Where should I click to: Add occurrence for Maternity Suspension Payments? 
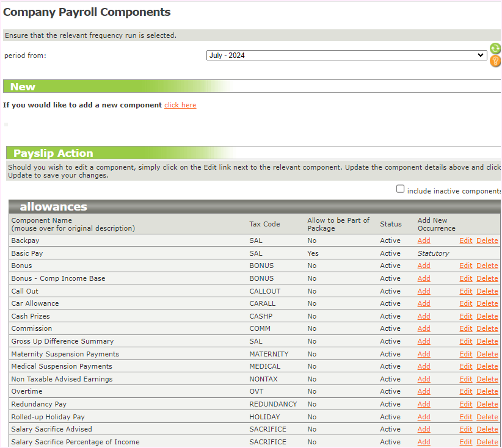[424, 354]
